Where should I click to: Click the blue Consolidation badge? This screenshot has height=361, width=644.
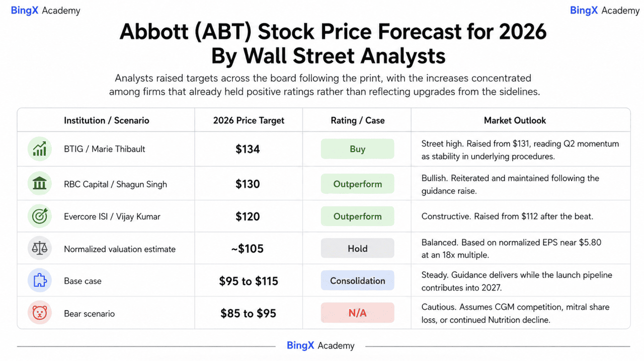click(x=358, y=281)
